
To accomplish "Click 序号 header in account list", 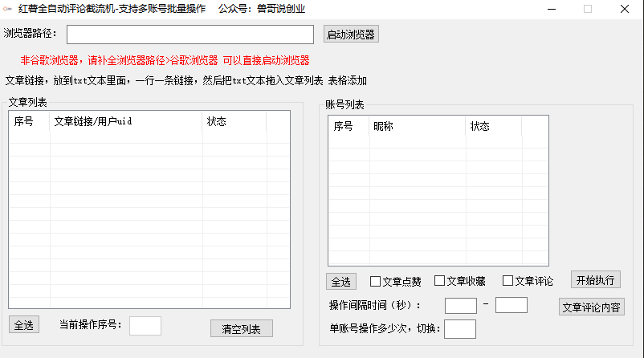I will coord(348,126).
